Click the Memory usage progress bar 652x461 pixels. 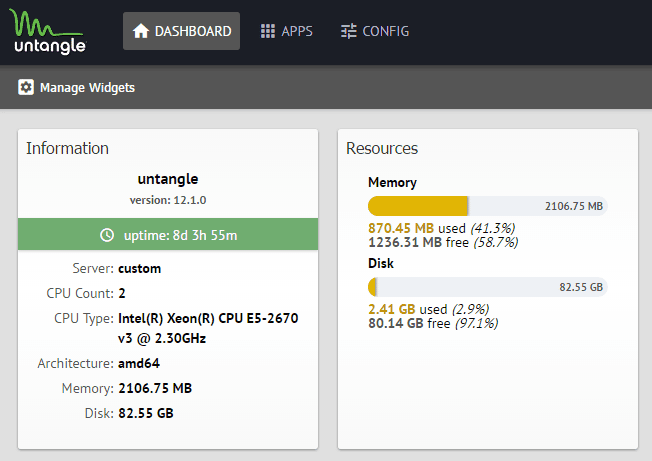(x=488, y=206)
